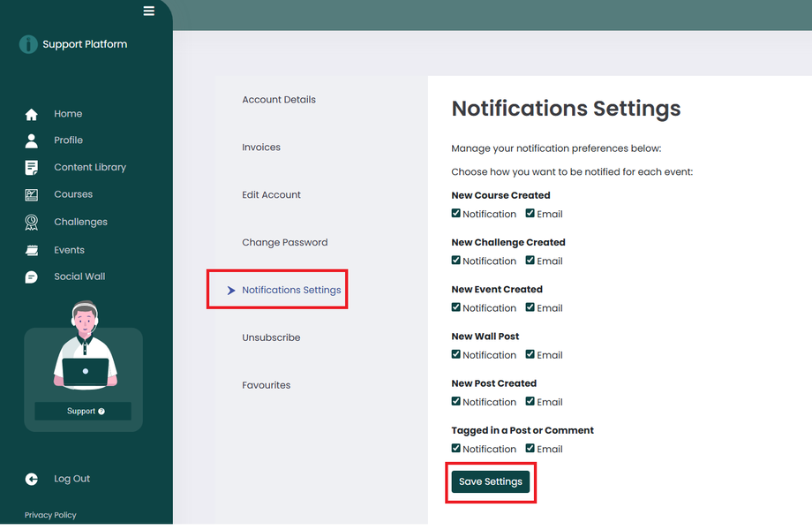This screenshot has width=812, height=530.
Task: Go to Edit Account
Action: coord(271,195)
